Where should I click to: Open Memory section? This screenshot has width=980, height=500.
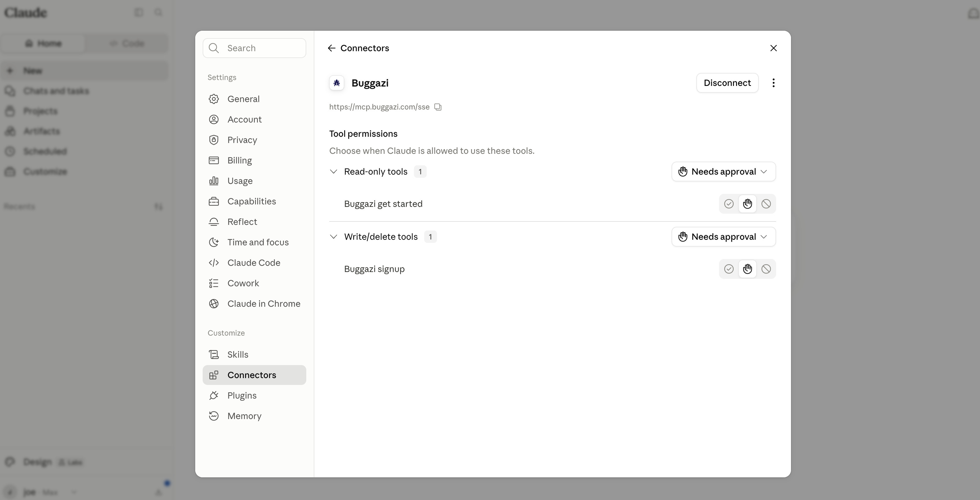click(254, 416)
